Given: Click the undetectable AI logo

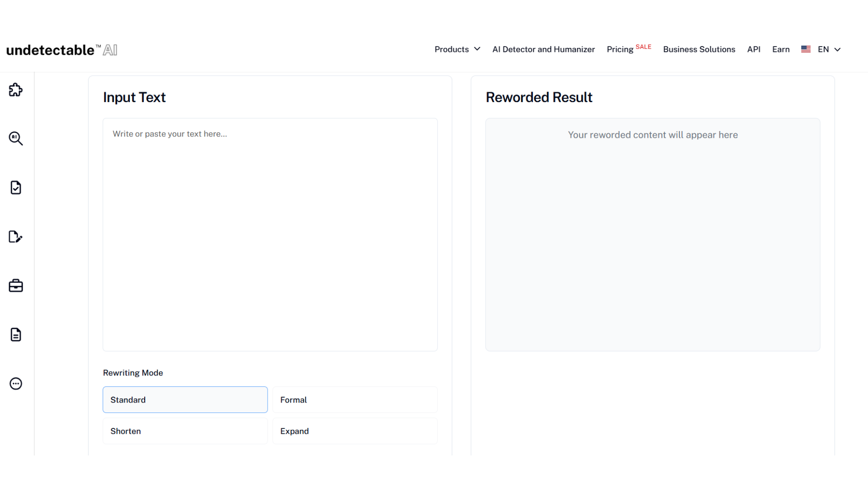Looking at the screenshot, I should point(62,50).
